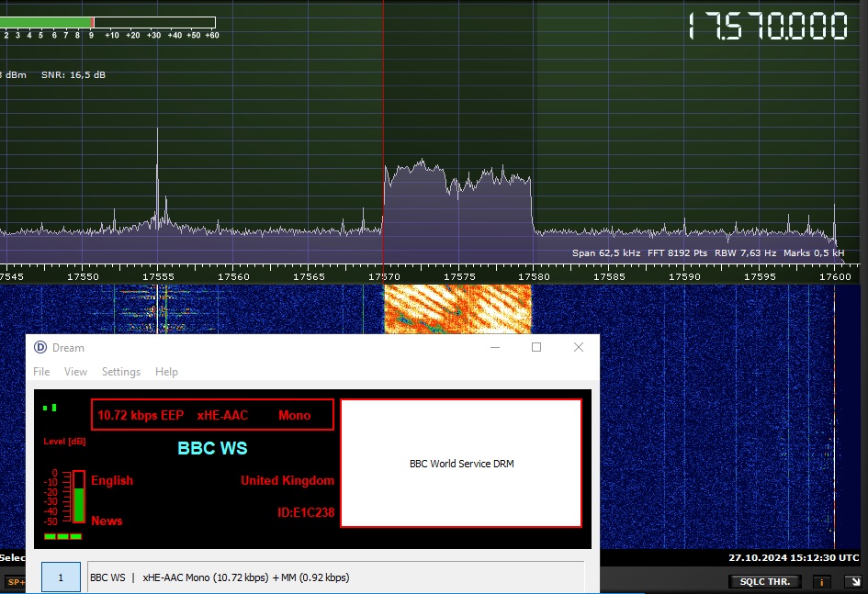Click the BBC WS station label in Dream
The width and height of the screenshot is (868, 594).
pos(212,448)
